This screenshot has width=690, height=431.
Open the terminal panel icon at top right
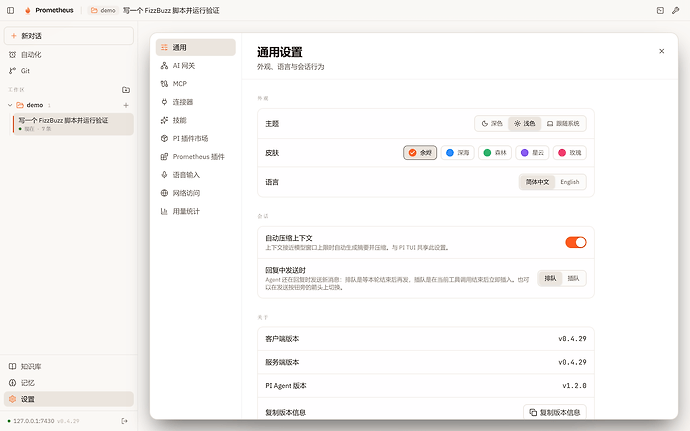(x=660, y=10)
